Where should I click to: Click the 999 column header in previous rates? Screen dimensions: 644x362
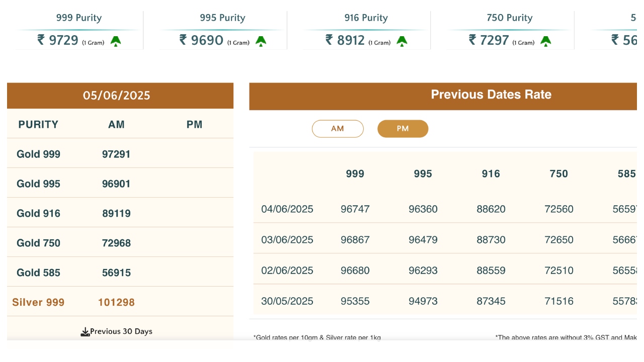click(355, 173)
